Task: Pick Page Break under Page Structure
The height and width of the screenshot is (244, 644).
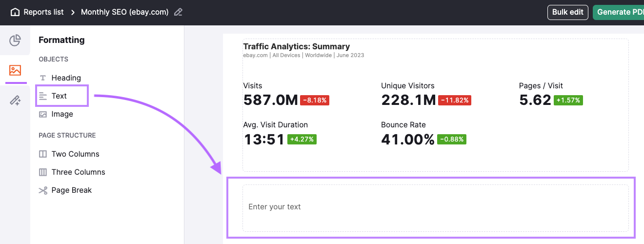Action: coord(71,190)
